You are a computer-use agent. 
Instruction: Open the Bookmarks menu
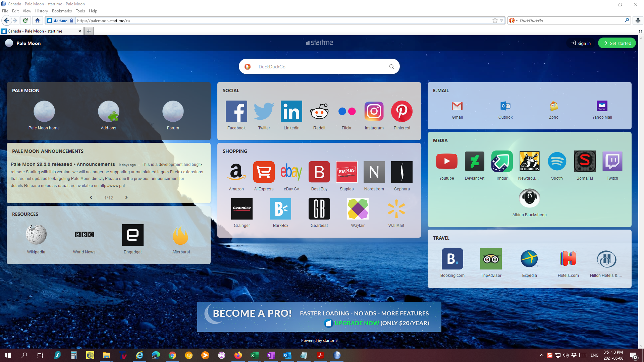(62, 11)
